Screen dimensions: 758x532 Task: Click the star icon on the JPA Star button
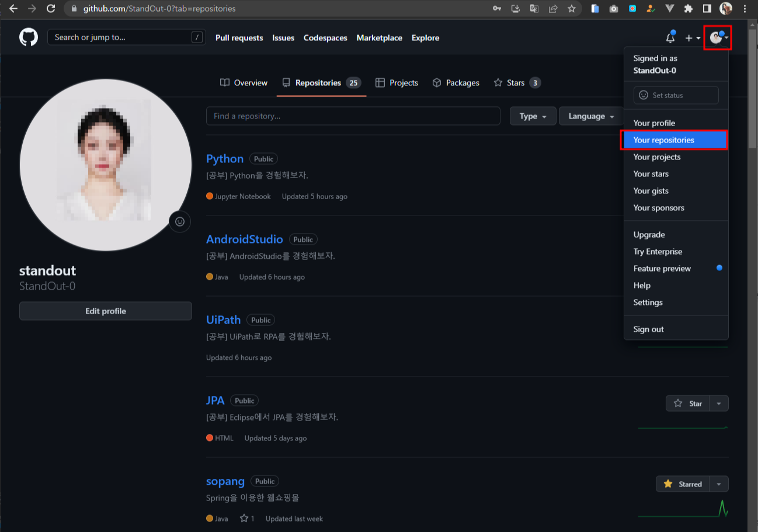(x=678, y=404)
